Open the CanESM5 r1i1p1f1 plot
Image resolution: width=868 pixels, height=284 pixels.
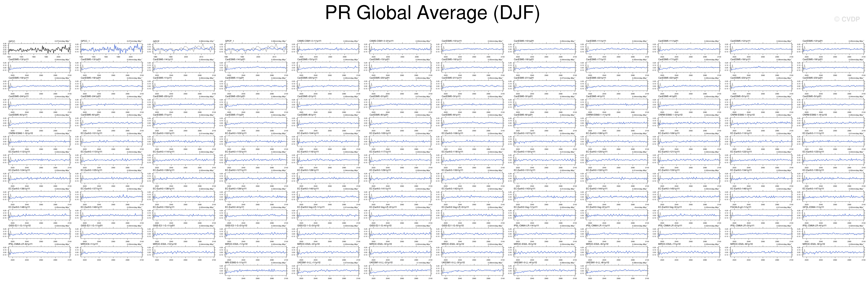(x=184, y=86)
